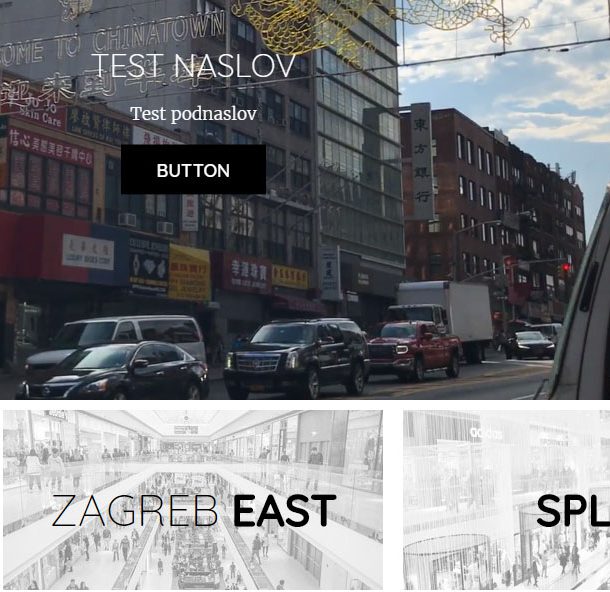Click the red pickup truck in hero image
610x592 pixels.
point(414,350)
